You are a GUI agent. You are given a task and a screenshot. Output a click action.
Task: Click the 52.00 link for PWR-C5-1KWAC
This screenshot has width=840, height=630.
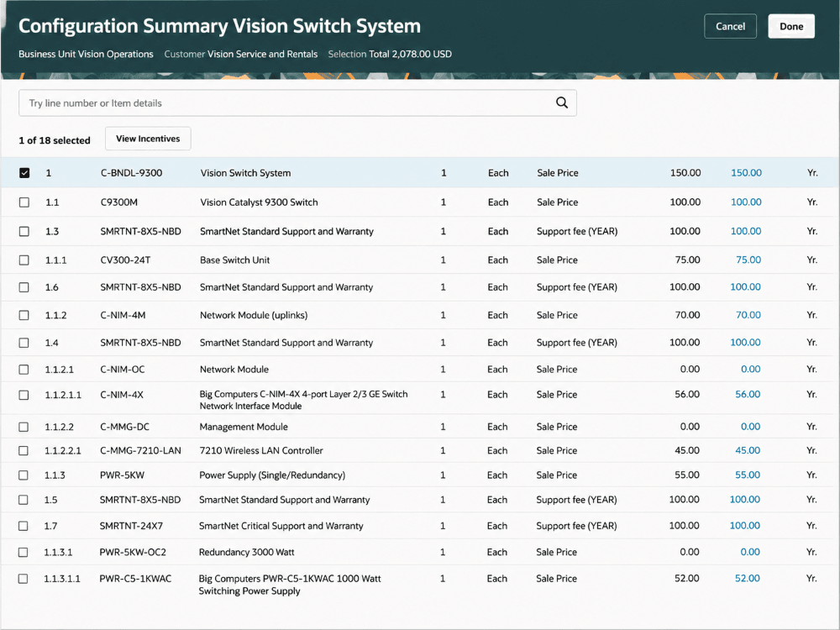pyautogui.click(x=747, y=578)
